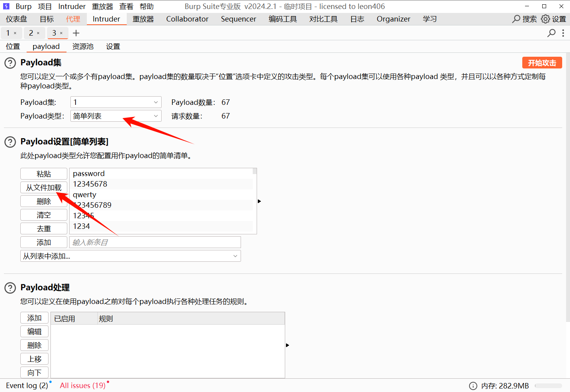Close Intruder tab 3
Screen dimensions: 570x392
[x=61, y=33]
